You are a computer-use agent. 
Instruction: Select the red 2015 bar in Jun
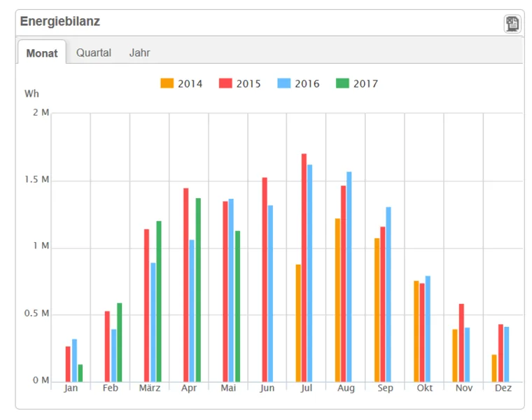265,279
